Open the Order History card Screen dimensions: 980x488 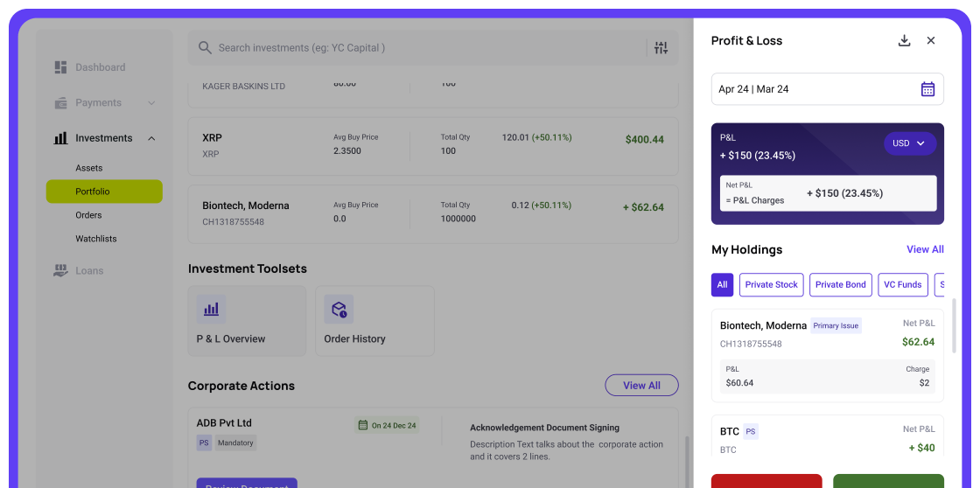pos(374,321)
